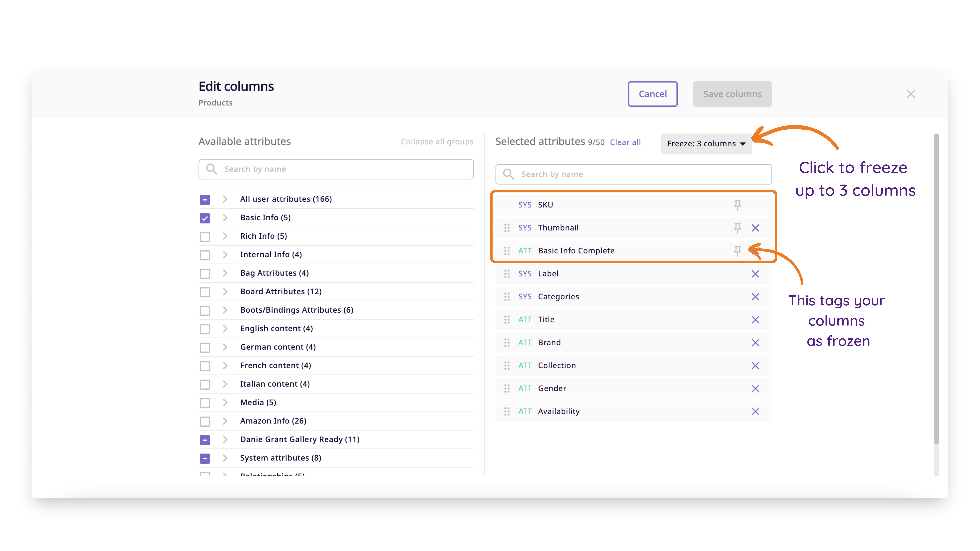The width and height of the screenshot is (980, 551).
Task: Select the 'Board Attributes (12)' label
Action: point(281,292)
